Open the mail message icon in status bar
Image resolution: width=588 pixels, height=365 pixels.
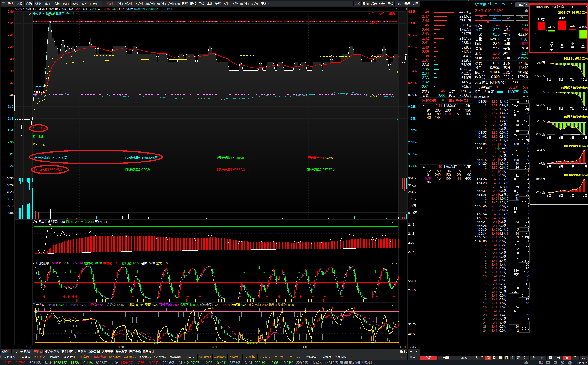tap(541, 363)
